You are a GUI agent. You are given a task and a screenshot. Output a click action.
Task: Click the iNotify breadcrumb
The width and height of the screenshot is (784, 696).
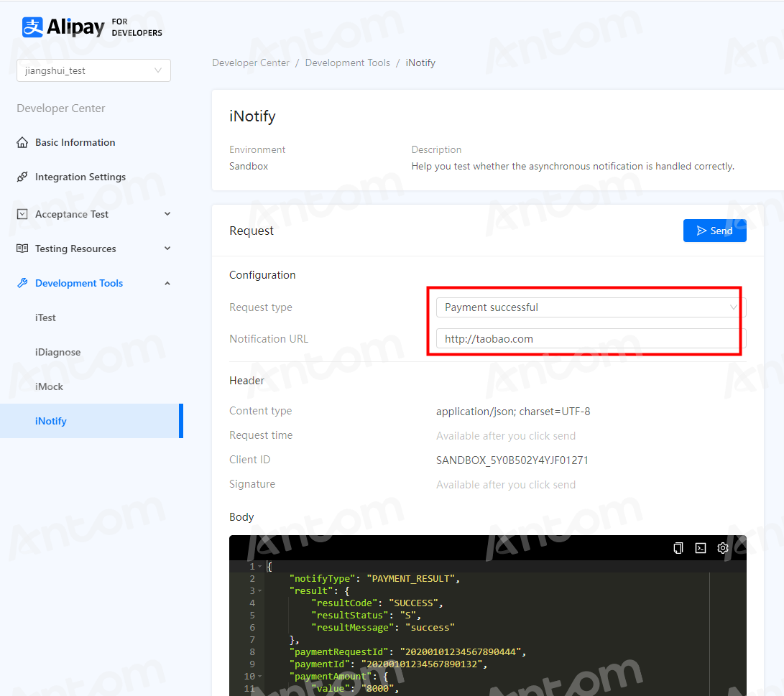[420, 63]
